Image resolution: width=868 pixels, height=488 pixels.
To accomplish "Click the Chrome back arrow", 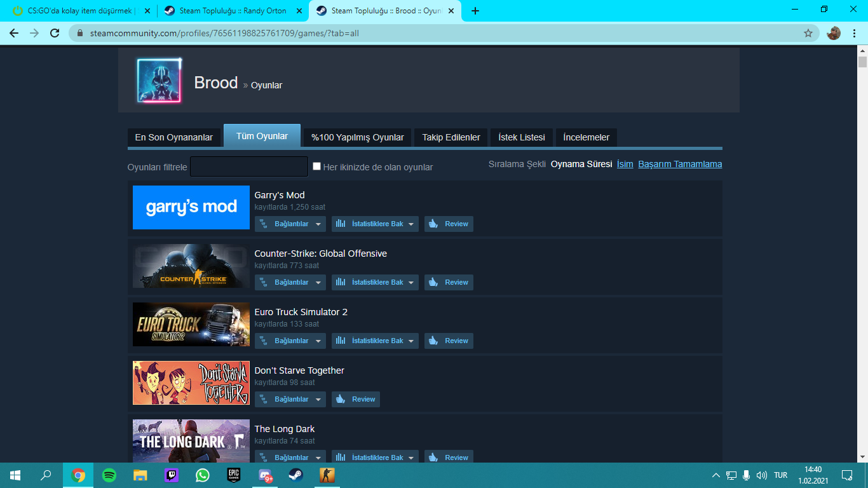I will click(x=14, y=33).
